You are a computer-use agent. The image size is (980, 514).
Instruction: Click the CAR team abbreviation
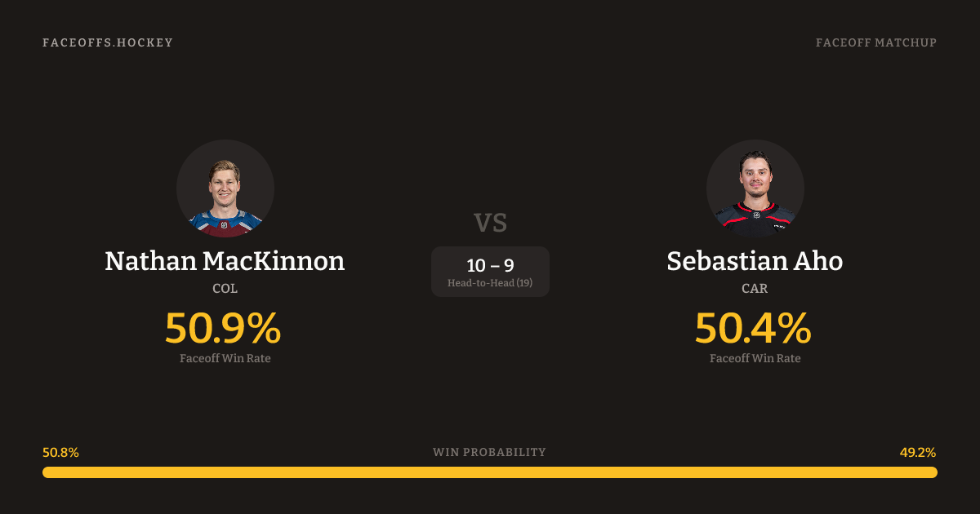click(x=755, y=289)
